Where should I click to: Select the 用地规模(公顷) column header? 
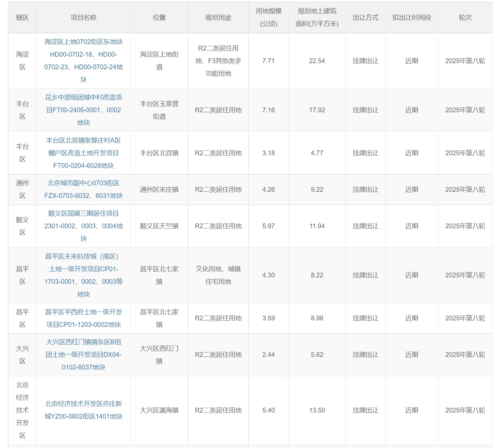tap(268, 17)
